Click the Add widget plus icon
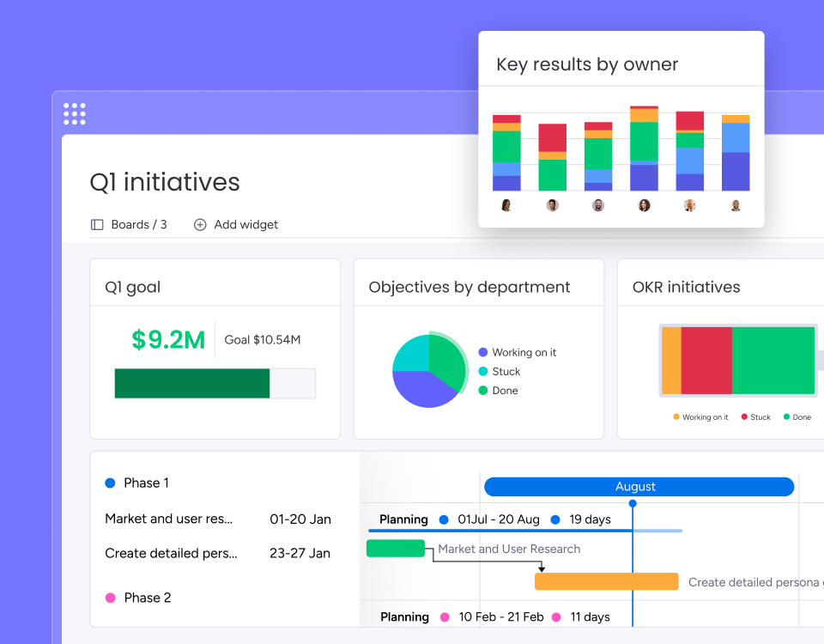 tap(200, 225)
